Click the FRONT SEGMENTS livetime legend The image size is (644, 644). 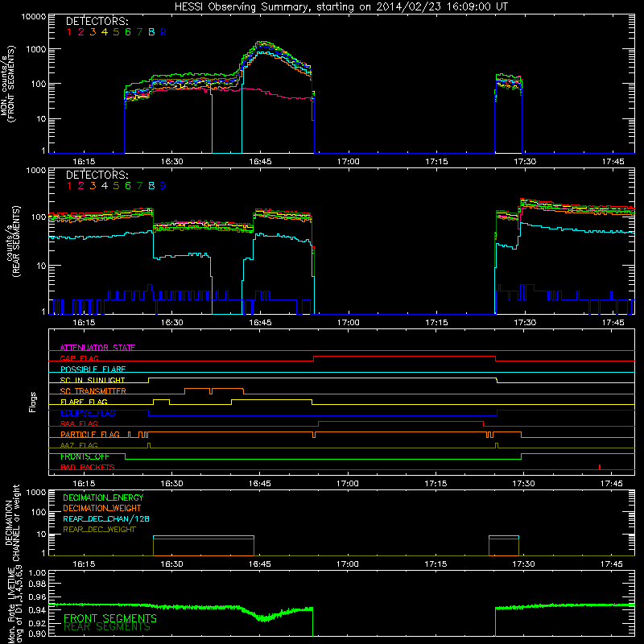110,618
